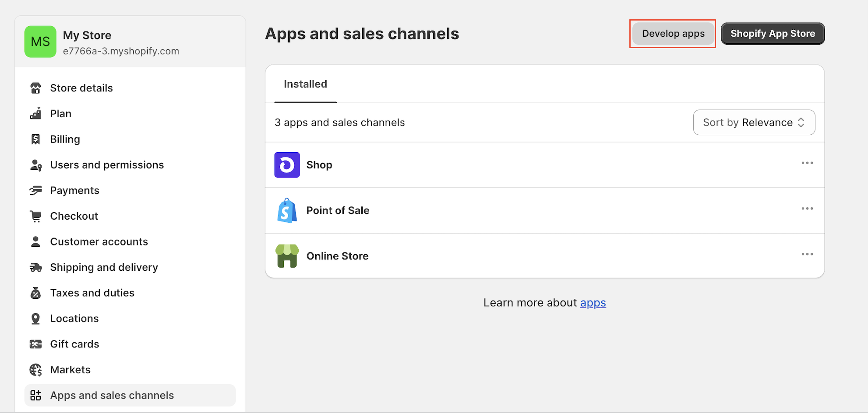Follow the 'apps' learn more link
This screenshot has width=868, height=413.
point(593,303)
